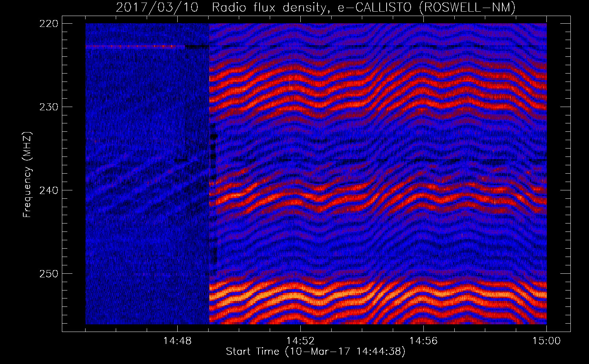This screenshot has height=364, width=589.
Task: Click the 230 frequency tick label
Action: pos(48,107)
